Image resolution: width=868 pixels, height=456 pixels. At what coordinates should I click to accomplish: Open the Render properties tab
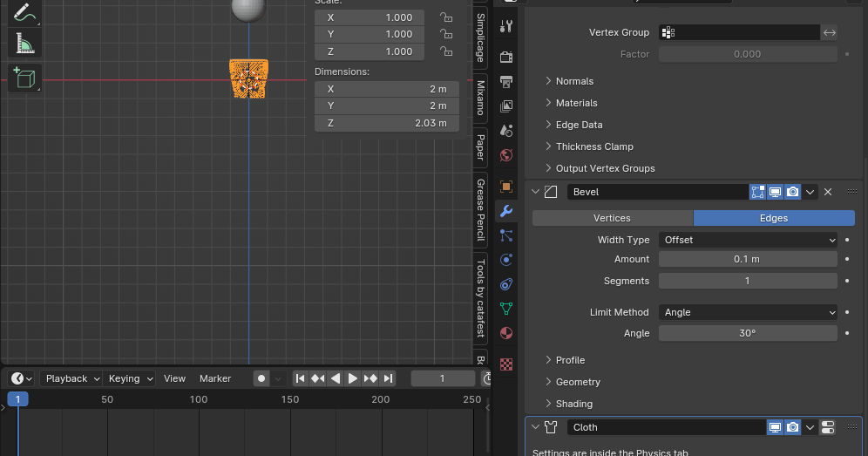tap(506, 57)
